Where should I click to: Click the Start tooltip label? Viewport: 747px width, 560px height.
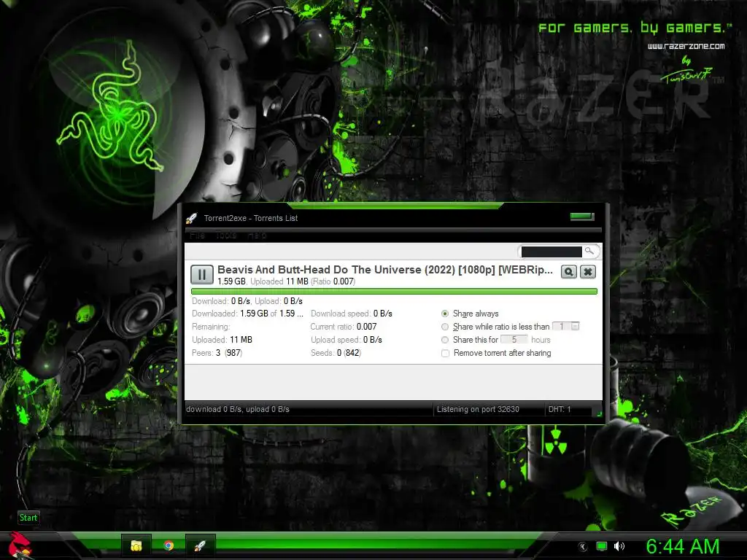(x=28, y=518)
